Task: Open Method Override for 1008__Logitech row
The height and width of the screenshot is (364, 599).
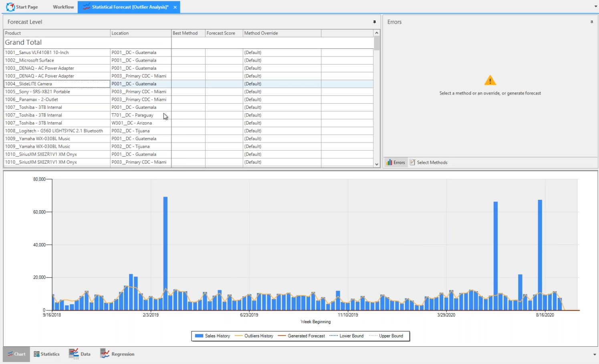Action: [282, 131]
